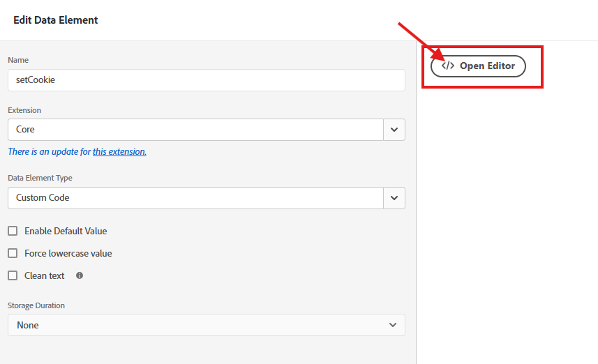Click the Storage Duration field label
This screenshot has height=364, width=598.
[x=36, y=305]
